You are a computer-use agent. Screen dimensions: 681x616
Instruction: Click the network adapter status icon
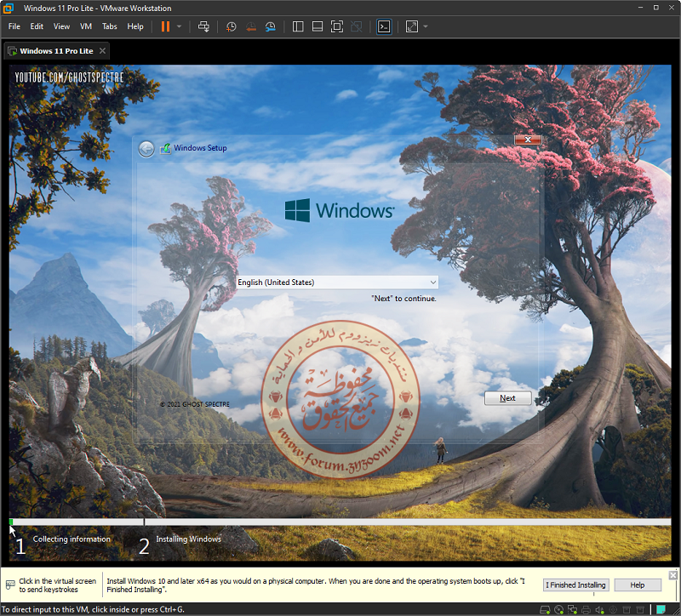point(572,609)
